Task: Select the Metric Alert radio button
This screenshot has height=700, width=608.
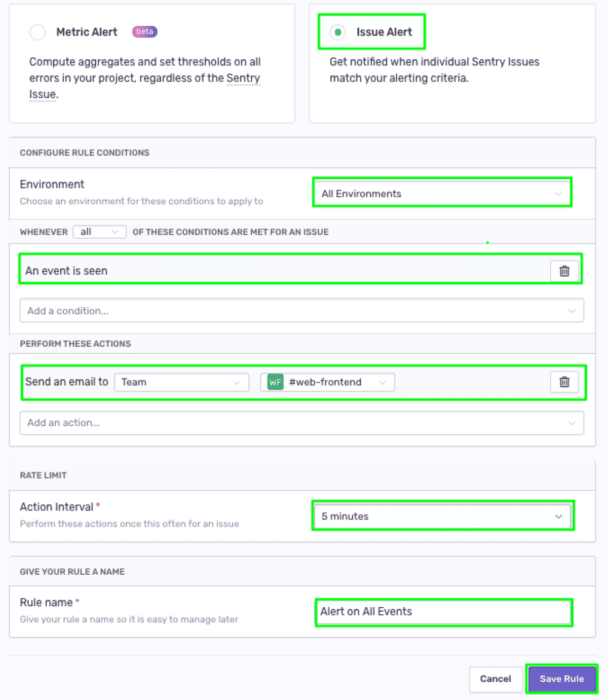Action: [x=37, y=32]
